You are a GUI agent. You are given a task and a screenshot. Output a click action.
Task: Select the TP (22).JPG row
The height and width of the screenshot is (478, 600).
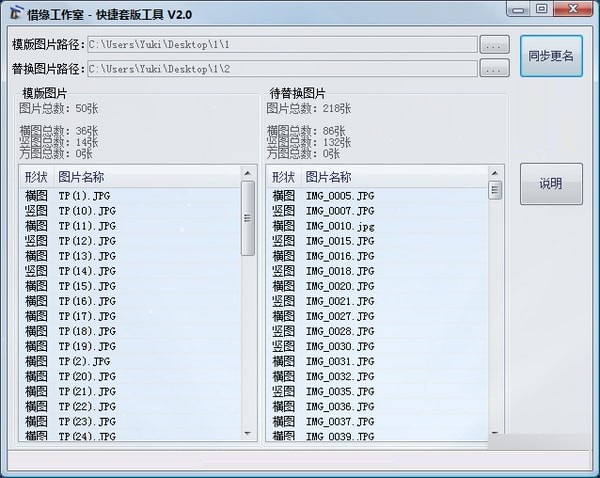coord(130,406)
